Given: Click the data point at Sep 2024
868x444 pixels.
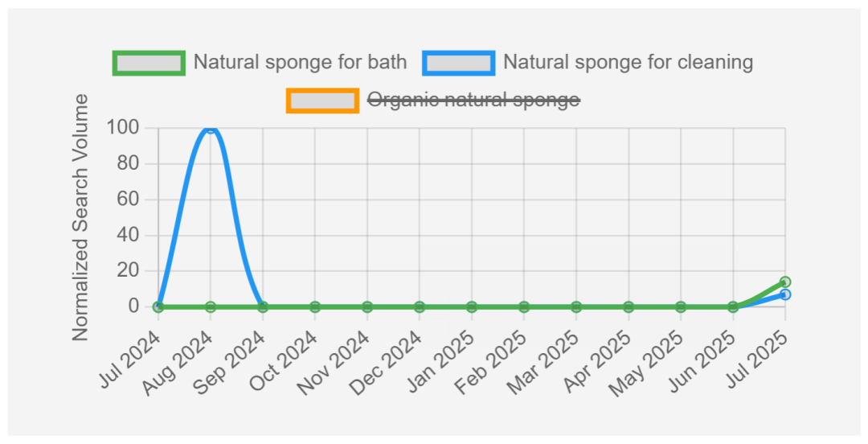Looking at the screenshot, I should point(263,306).
